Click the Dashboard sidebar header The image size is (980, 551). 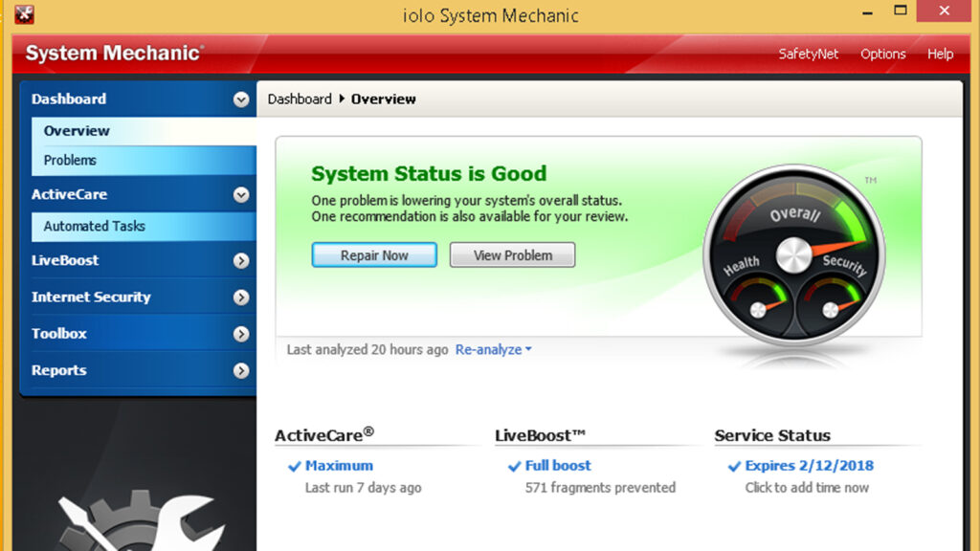click(138, 99)
